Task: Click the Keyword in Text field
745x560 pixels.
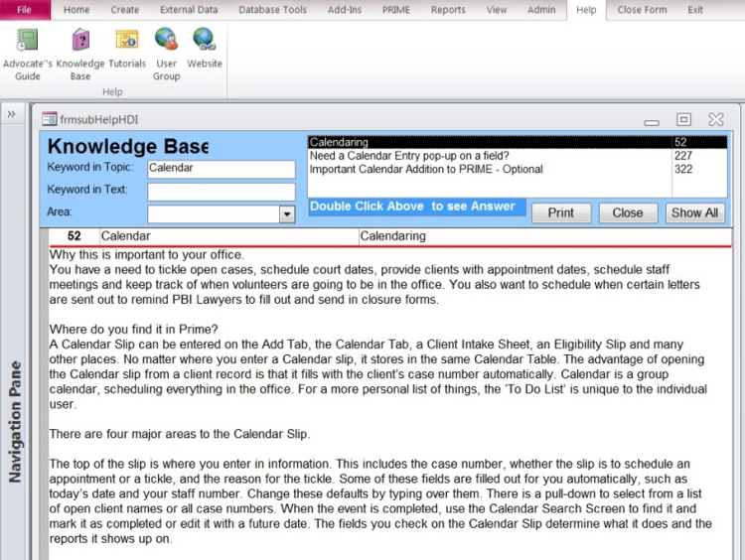Action: coord(221,191)
